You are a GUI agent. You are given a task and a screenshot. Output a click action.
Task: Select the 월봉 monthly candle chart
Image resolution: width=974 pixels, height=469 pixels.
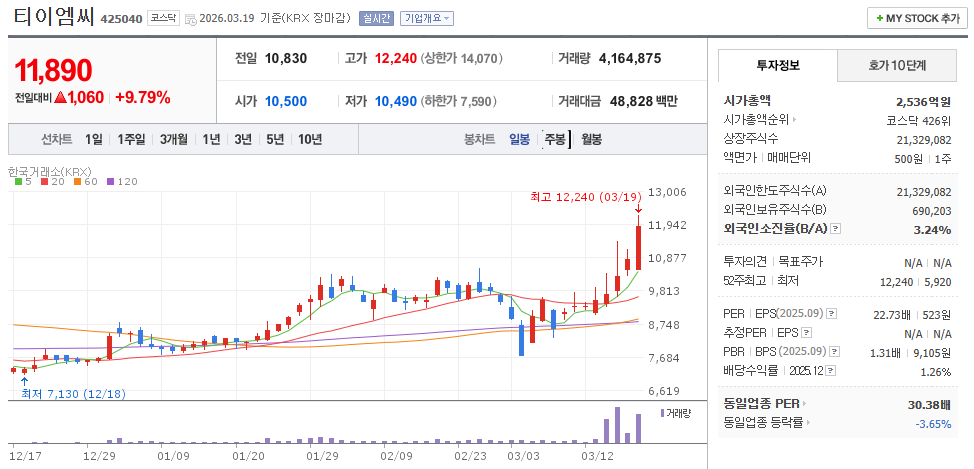tap(591, 139)
